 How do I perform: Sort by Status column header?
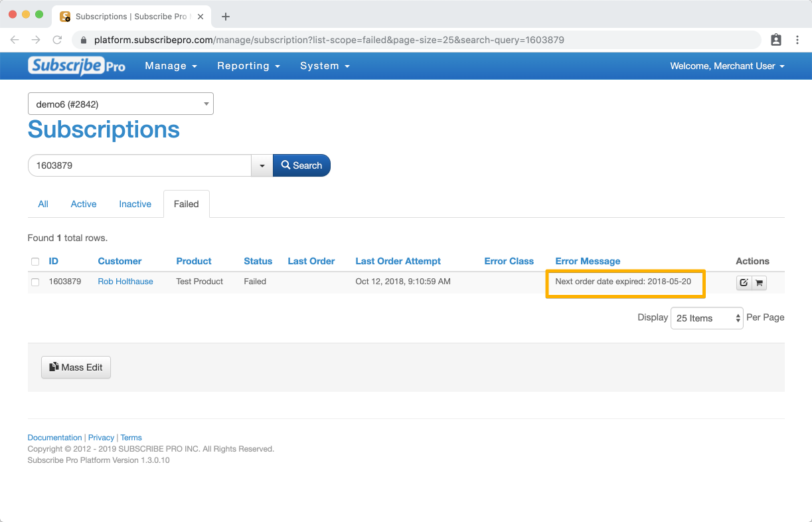click(258, 261)
